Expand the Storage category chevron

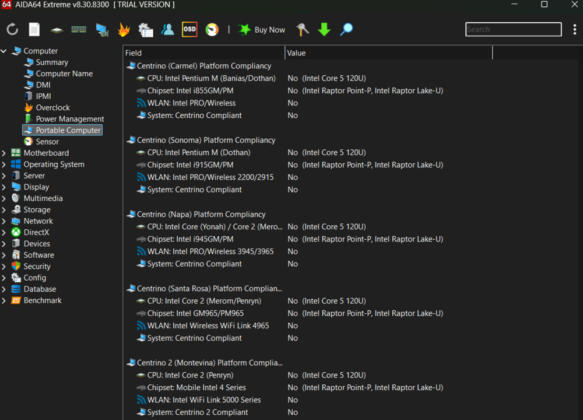click(4, 210)
